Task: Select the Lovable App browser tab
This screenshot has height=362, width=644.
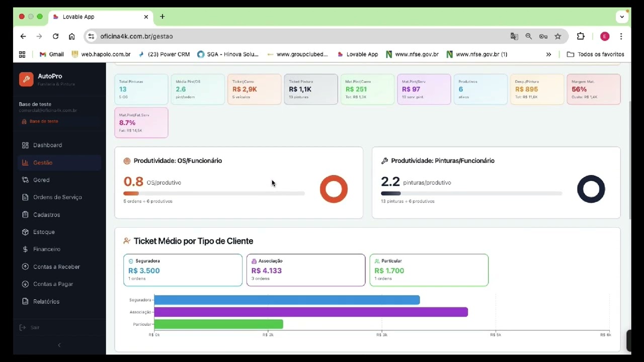Action: (101, 17)
